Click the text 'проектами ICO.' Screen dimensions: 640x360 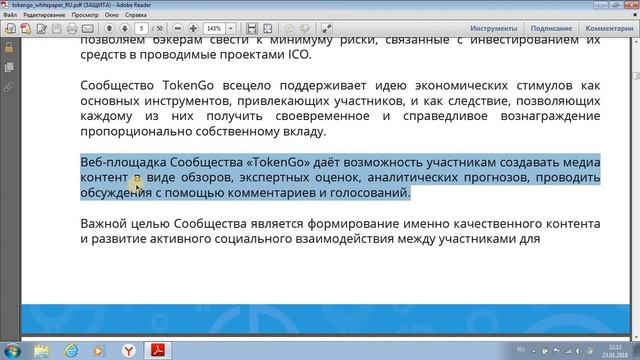(x=266, y=55)
